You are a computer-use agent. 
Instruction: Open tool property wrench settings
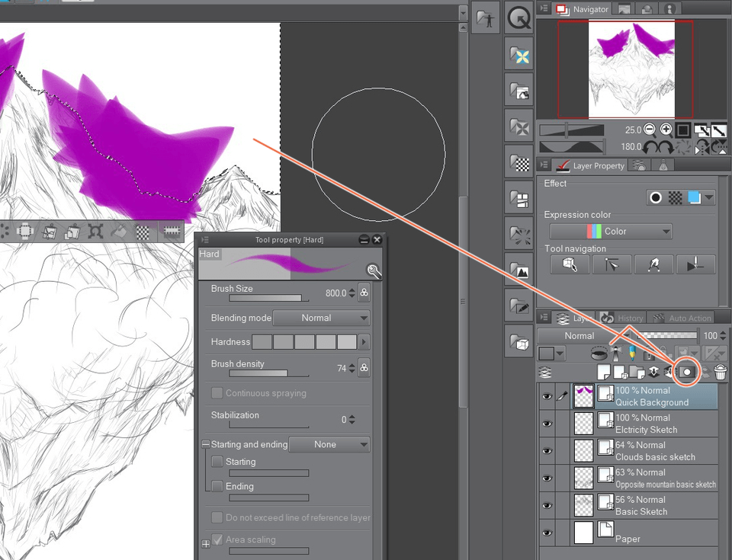[x=373, y=270]
